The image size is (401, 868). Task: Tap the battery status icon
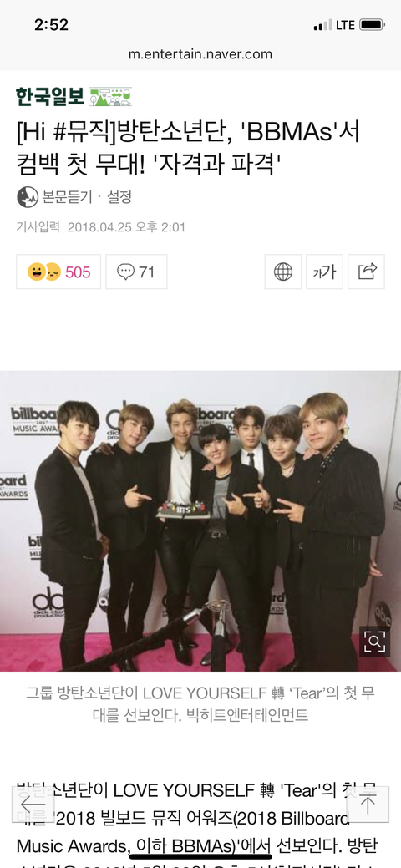[x=372, y=25]
